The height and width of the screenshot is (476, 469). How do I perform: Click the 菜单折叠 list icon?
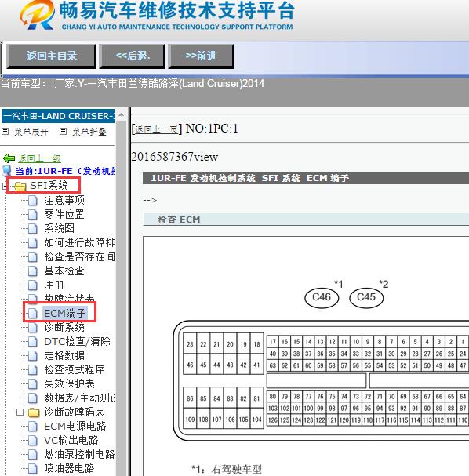[x=64, y=132]
